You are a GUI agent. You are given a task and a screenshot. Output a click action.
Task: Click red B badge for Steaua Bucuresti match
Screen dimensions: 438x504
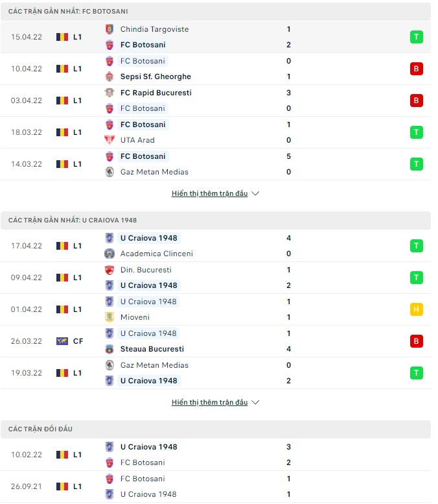coord(416,341)
